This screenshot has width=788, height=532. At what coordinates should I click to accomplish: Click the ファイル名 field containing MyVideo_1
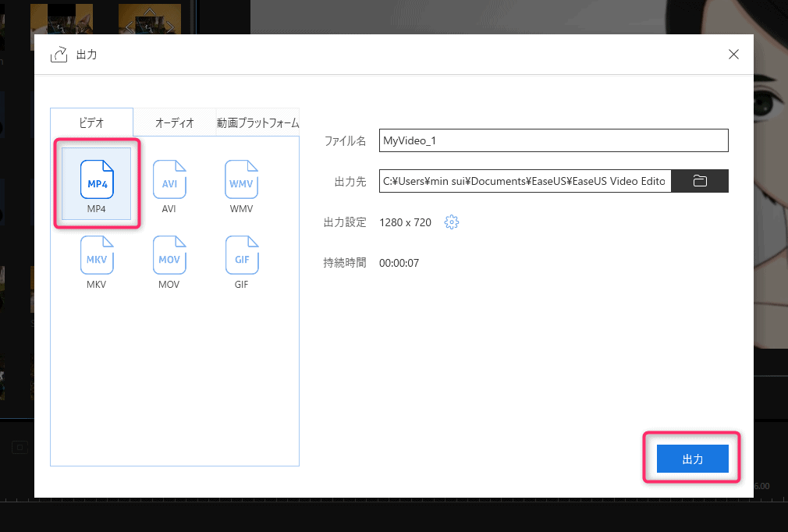(553, 140)
